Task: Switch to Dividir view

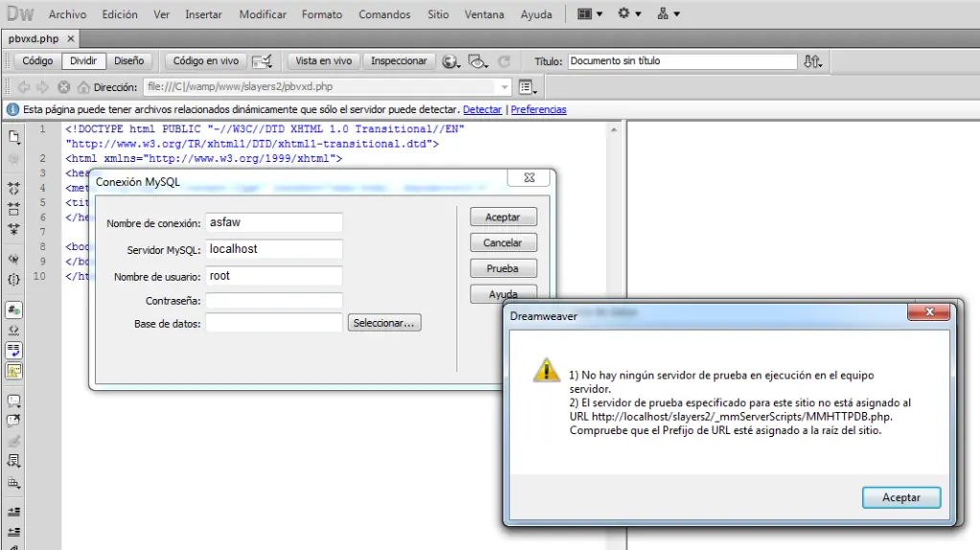Action: (x=83, y=60)
